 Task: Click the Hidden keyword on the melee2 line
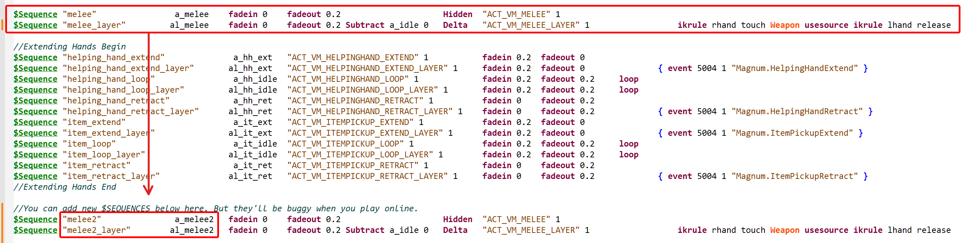click(x=457, y=219)
